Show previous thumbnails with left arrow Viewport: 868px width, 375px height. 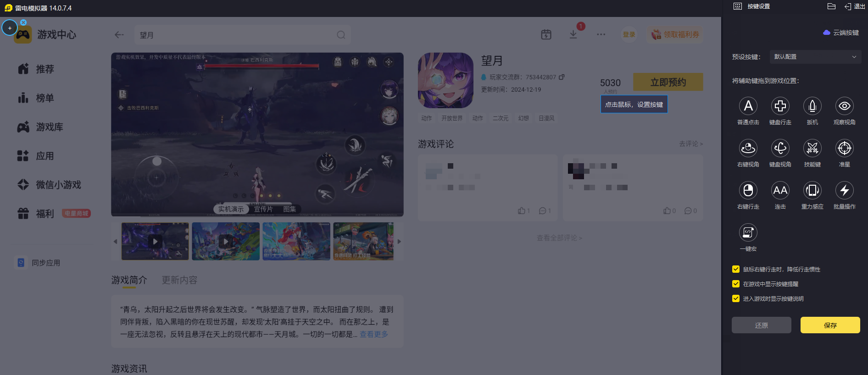(116, 241)
